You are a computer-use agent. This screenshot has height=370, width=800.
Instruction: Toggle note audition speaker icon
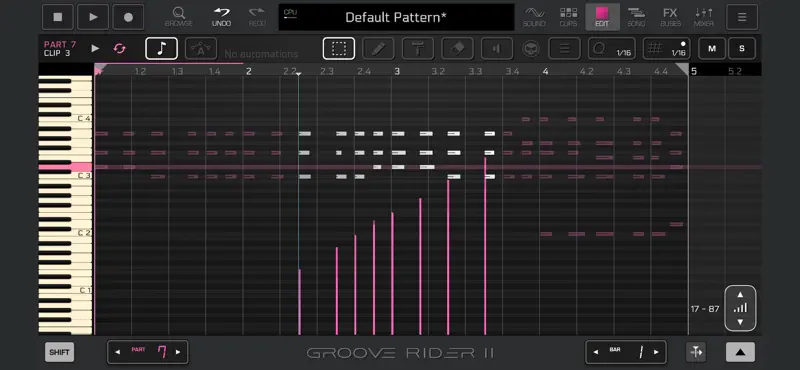coord(497,48)
